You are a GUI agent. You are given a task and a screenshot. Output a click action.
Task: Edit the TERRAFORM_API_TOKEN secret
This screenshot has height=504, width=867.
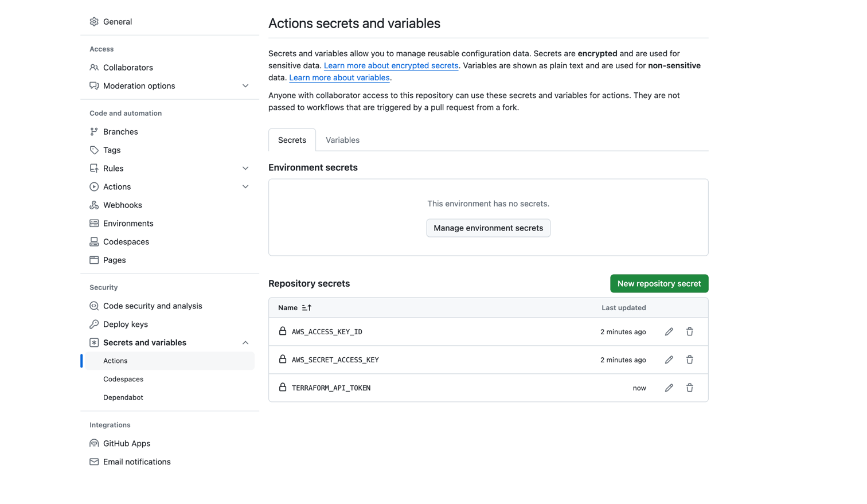(x=669, y=388)
